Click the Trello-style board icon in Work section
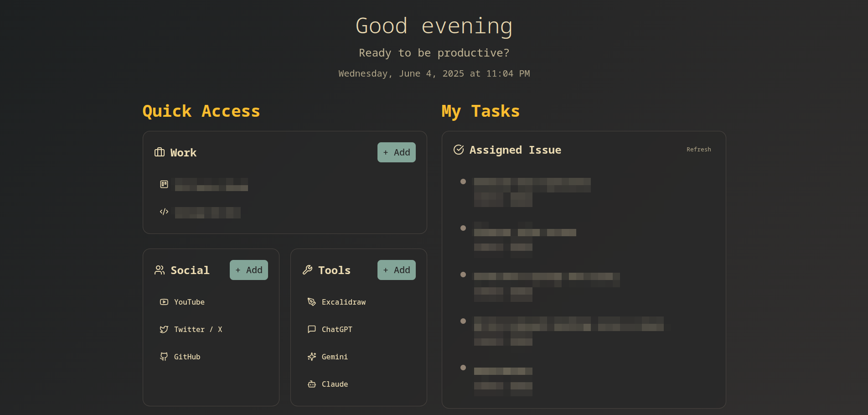 (x=164, y=184)
